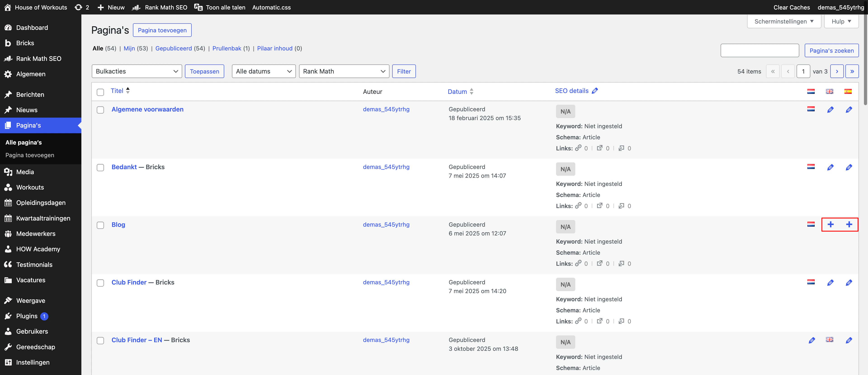Click the page search input field
868x375 pixels.
759,51
